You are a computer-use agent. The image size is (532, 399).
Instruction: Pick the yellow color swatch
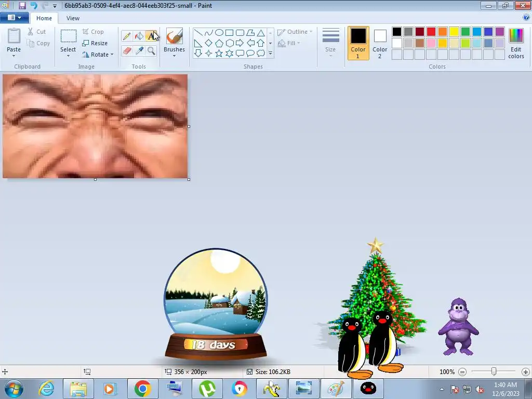454,32
